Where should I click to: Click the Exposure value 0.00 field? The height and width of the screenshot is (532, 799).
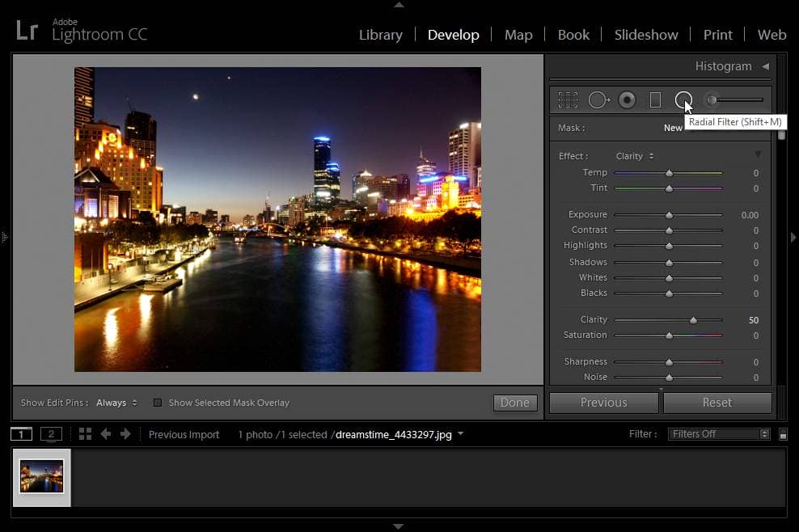[750, 215]
